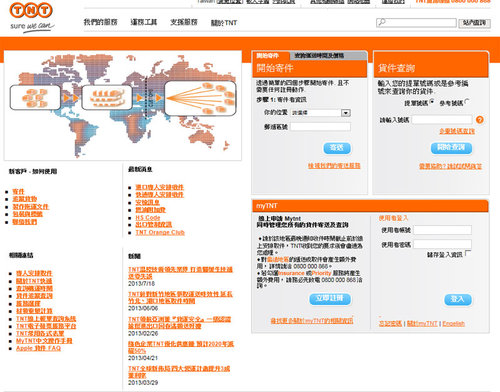Select the 參考號碼 radio button
Image resolution: width=500 pixels, height=392 pixels.
coord(467,101)
